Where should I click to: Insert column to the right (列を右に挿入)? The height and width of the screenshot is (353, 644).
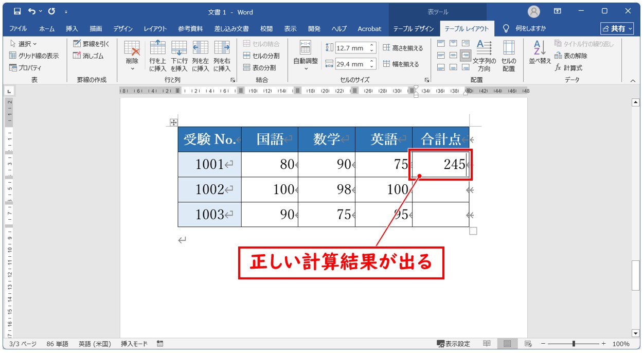point(222,48)
